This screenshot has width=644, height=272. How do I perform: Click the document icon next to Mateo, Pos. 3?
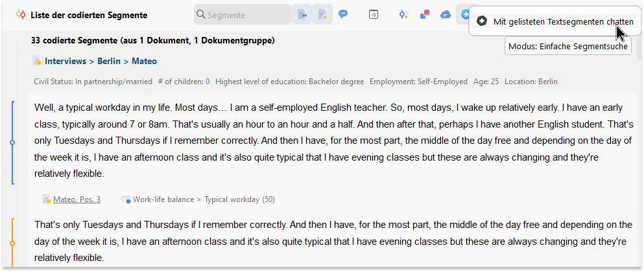(46, 199)
